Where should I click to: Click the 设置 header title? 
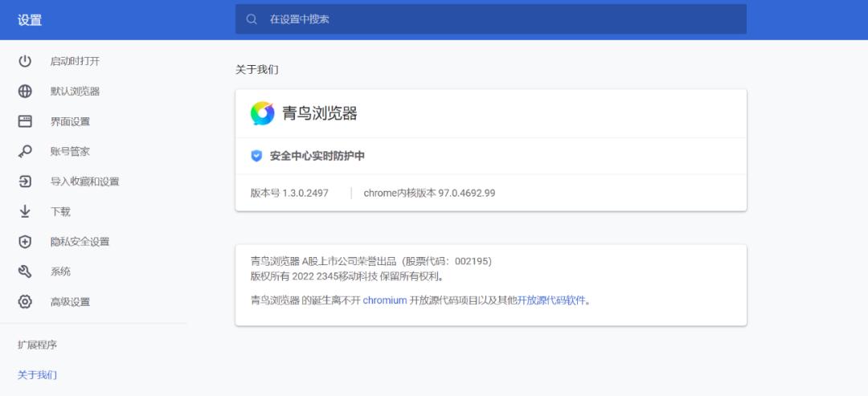[30, 20]
